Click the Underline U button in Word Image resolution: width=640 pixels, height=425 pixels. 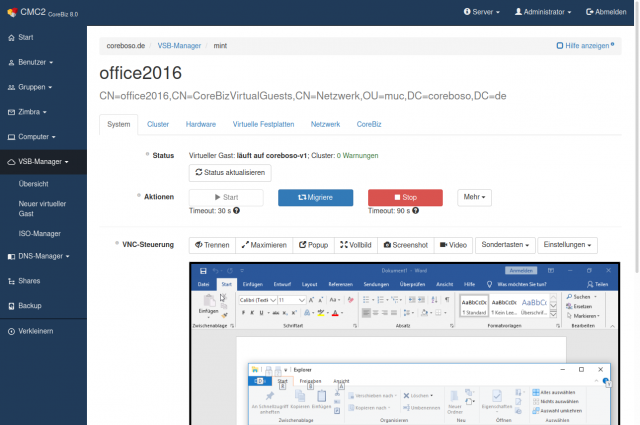point(261,313)
